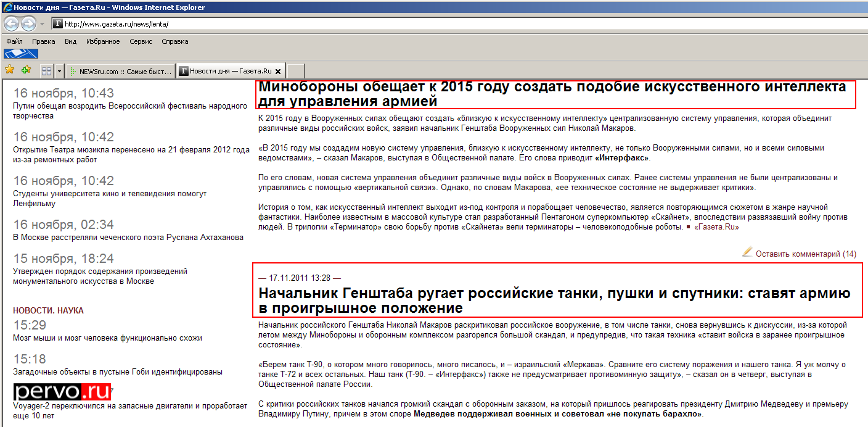Open the Quick Tabs grid view
This screenshot has width=868, height=427.
[x=46, y=71]
